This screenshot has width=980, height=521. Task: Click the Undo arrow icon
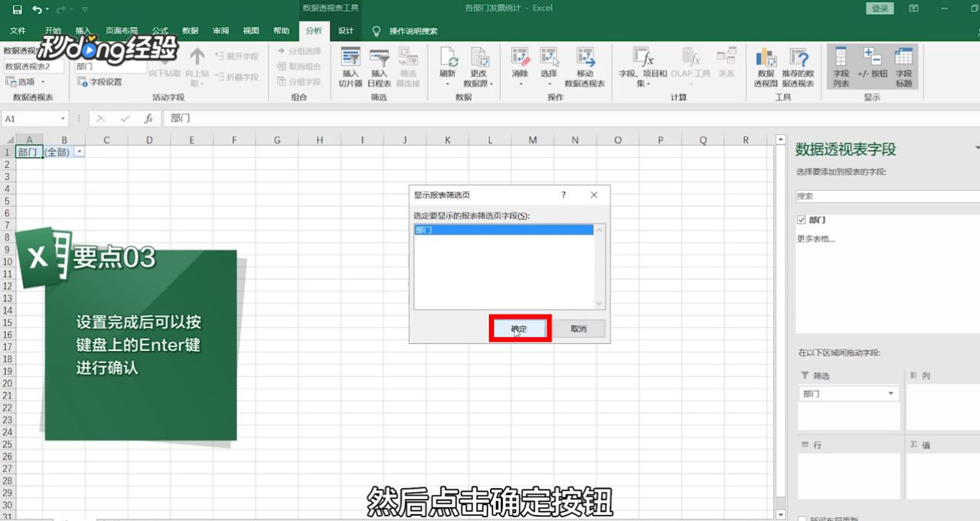click(x=37, y=9)
